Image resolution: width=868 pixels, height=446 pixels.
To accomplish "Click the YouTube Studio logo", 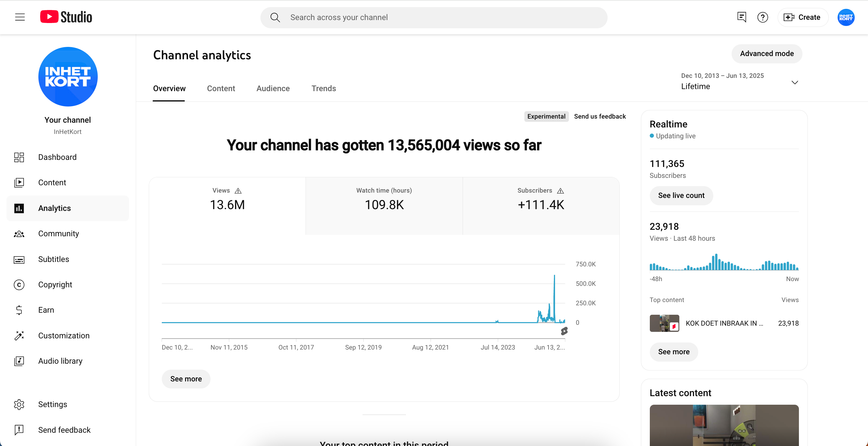I will pos(66,17).
